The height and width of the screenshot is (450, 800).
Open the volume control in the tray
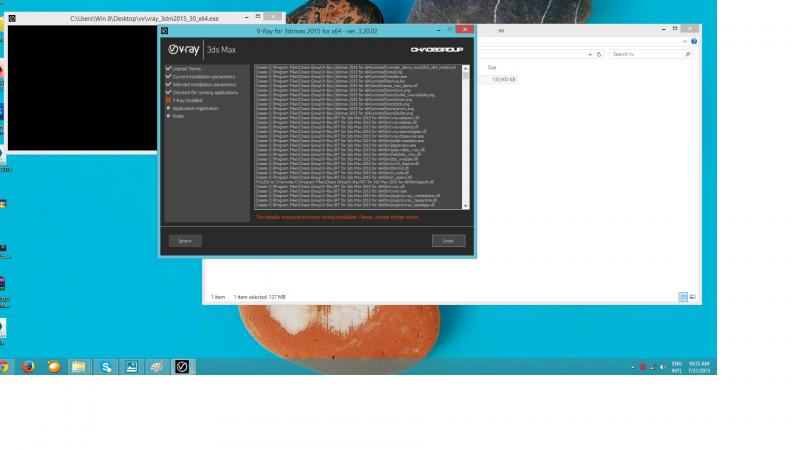point(662,367)
